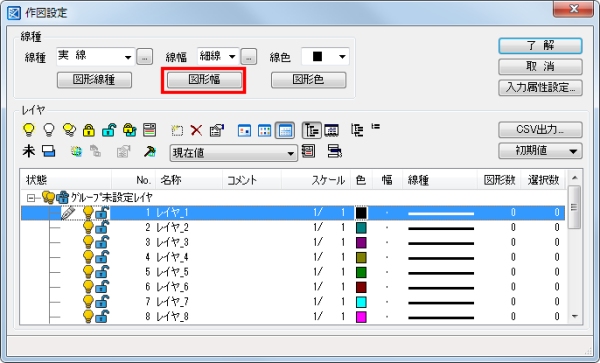Select the large icon view button
This screenshot has height=363, width=600.
tap(245, 130)
